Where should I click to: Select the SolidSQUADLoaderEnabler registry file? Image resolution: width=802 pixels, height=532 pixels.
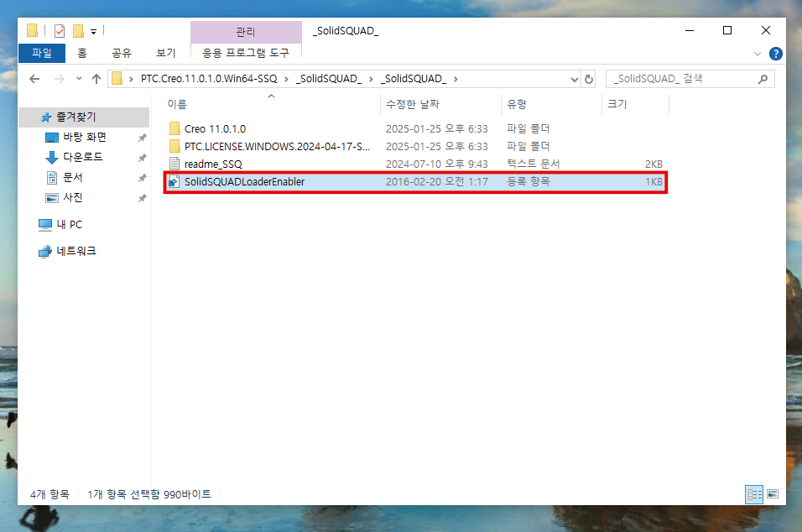pyautogui.click(x=415, y=182)
